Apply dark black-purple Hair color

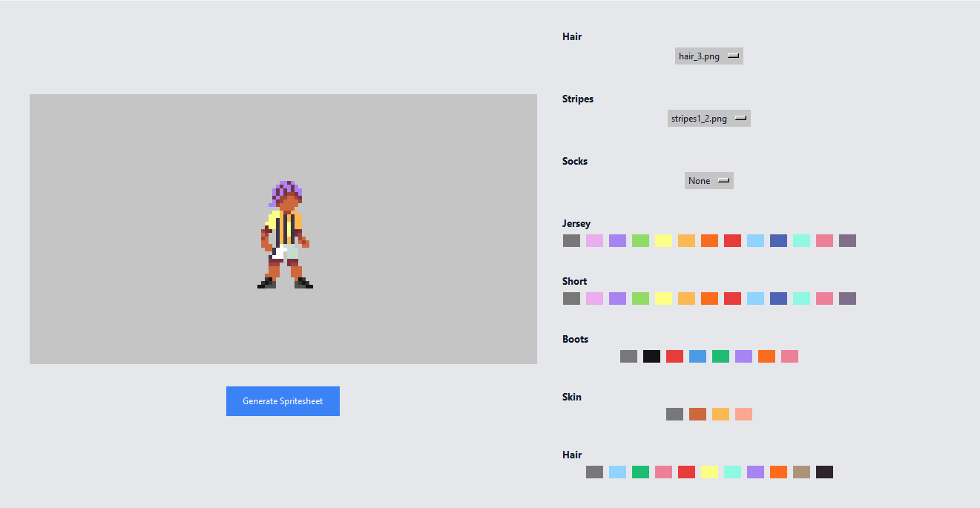(824, 472)
